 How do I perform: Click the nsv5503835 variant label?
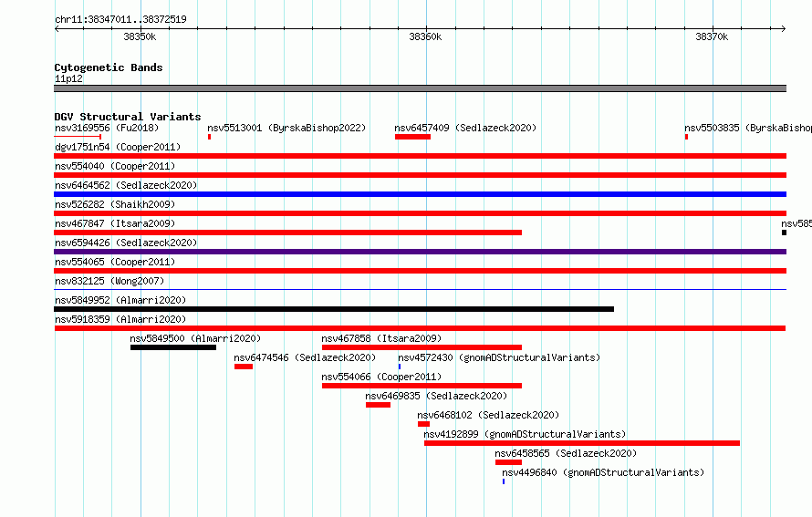(x=748, y=128)
